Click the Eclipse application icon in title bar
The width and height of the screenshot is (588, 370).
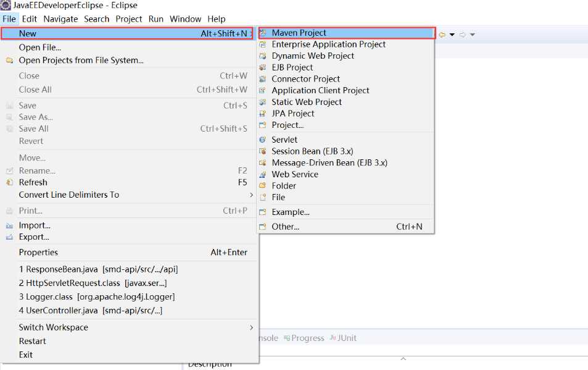click(x=6, y=6)
